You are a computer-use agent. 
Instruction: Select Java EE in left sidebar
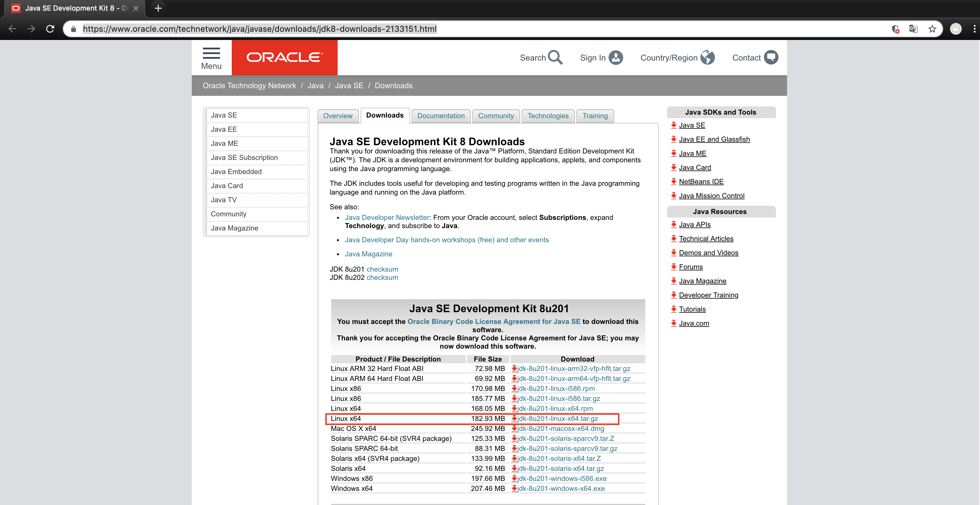pyautogui.click(x=257, y=129)
